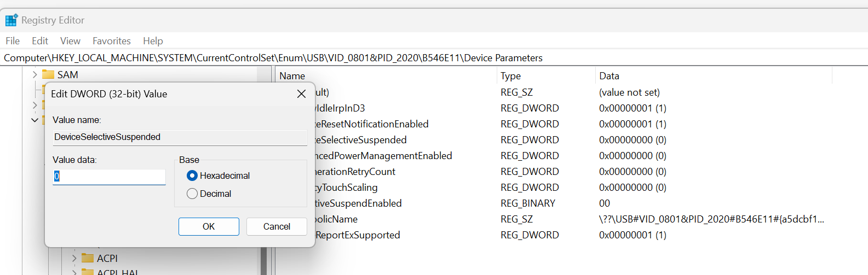Click the Value data input field
Viewport: 868px width, 275px height.
(110, 177)
